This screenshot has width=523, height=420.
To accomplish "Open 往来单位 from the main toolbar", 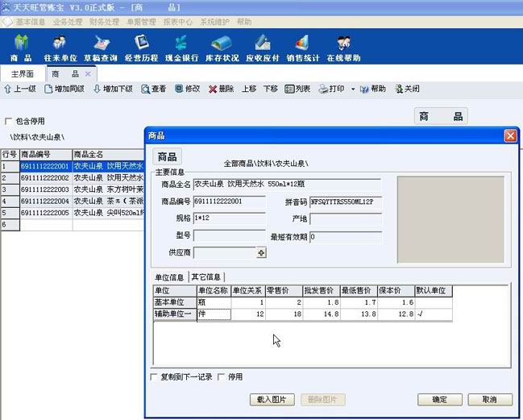I will click(x=60, y=48).
